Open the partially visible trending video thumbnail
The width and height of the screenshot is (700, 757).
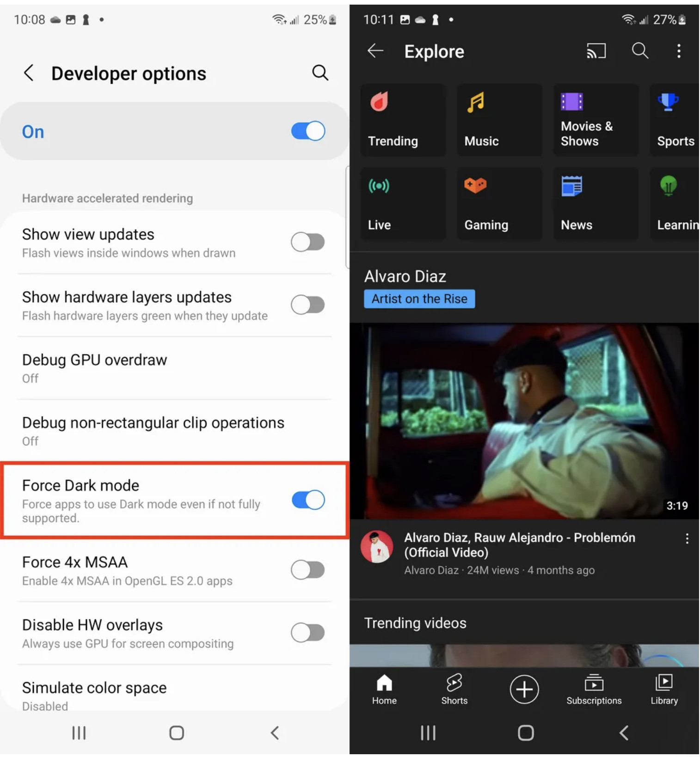point(524,656)
